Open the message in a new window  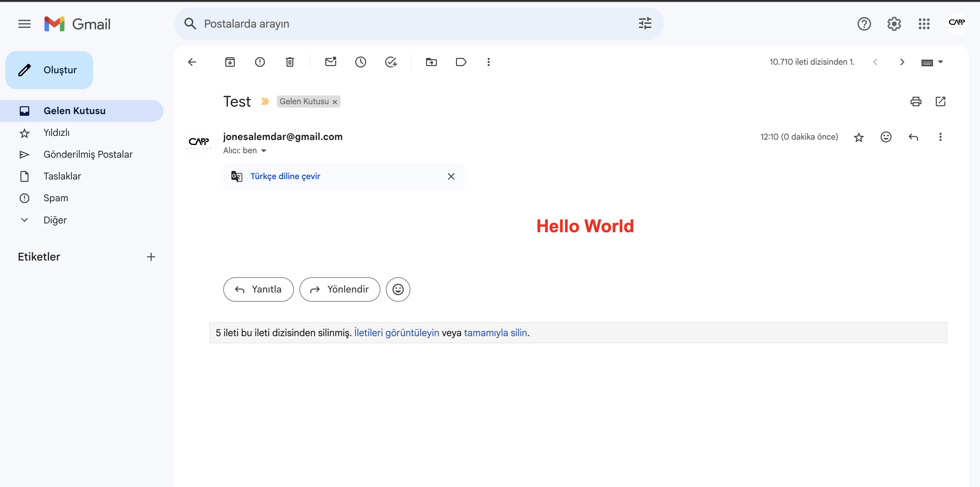click(x=941, y=102)
